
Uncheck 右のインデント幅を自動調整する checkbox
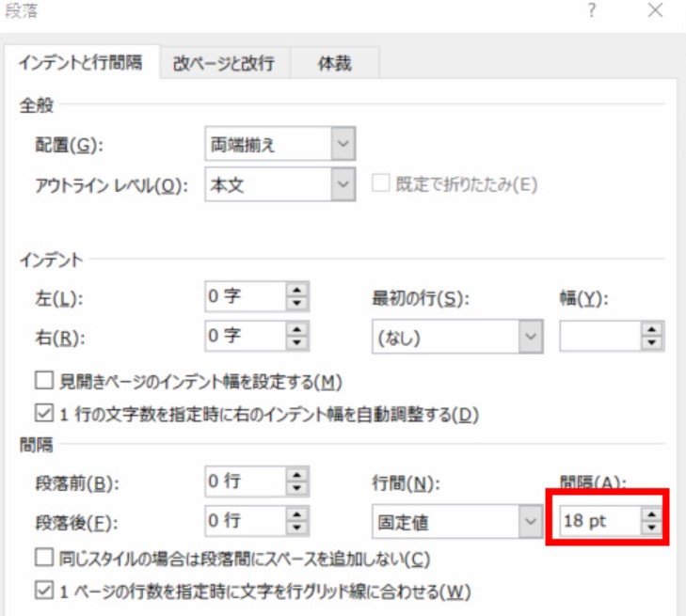tap(41, 413)
